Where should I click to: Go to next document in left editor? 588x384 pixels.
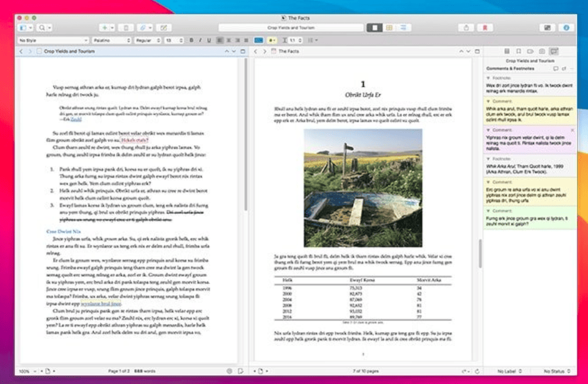tap(234, 51)
